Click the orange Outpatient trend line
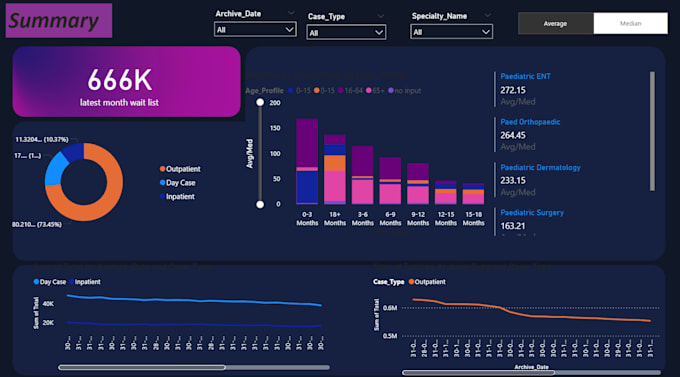This screenshot has width=680, height=377. (532, 315)
